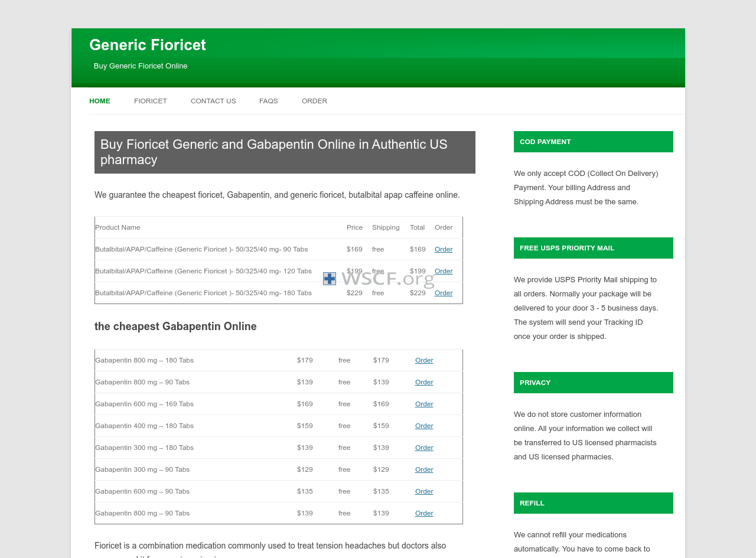Click the 'free' shipping cell for Gabapentin 400 mg
756x558 pixels.
pyautogui.click(x=344, y=426)
